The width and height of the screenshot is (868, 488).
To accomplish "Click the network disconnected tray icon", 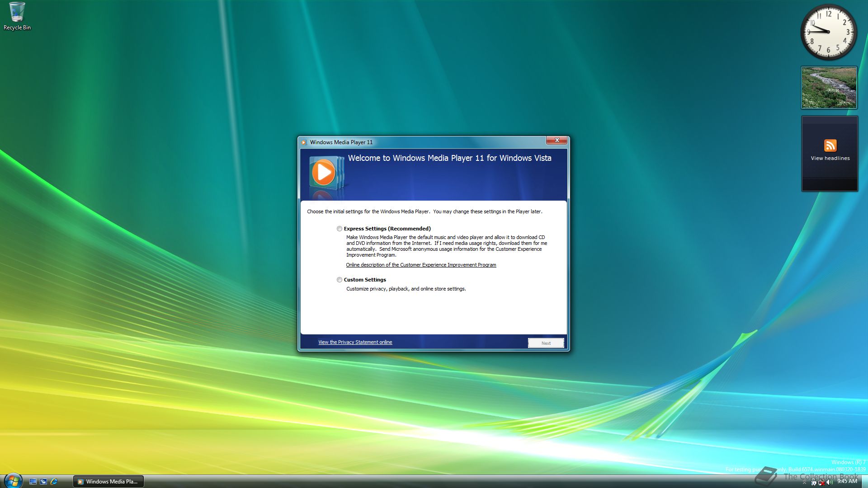I will (x=821, y=482).
